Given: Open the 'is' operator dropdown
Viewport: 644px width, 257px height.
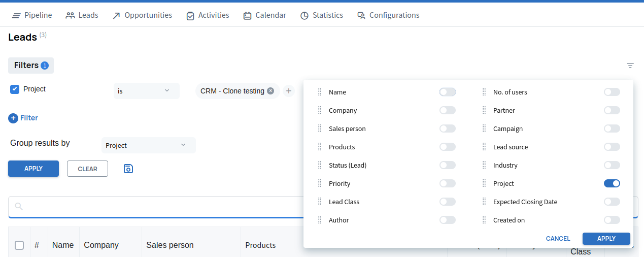Looking at the screenshot, I should click(146, 91).
